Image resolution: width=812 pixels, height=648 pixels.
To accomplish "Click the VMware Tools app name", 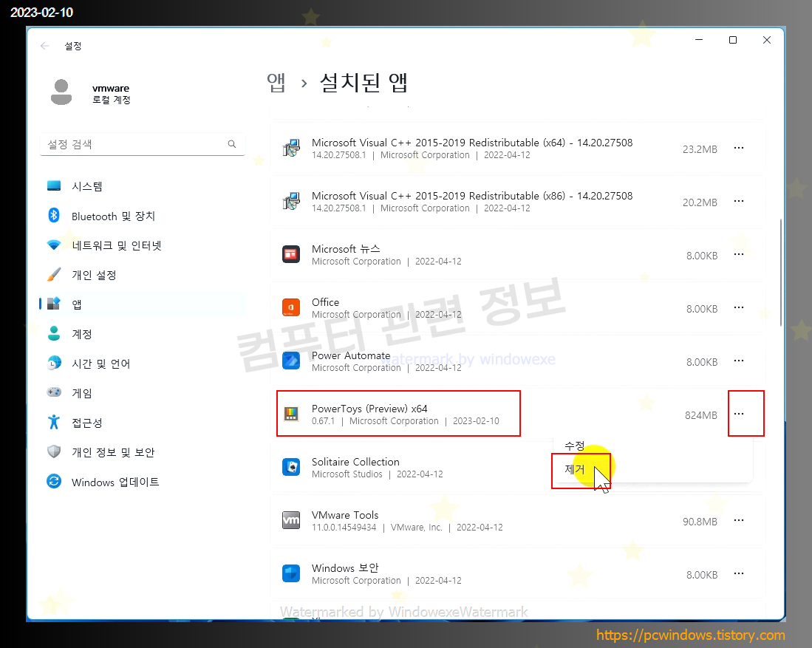I will [x=345, y=515].
